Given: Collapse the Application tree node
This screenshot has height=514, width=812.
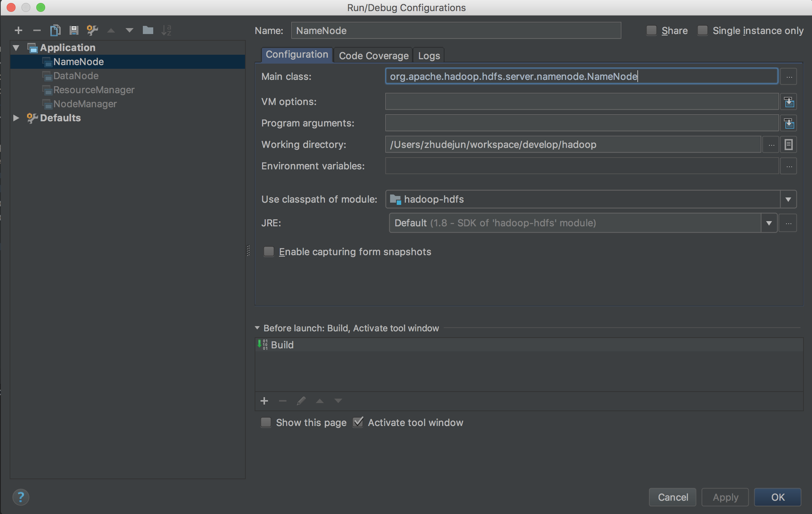Looking at the screenshot, I should click(16, 48).
